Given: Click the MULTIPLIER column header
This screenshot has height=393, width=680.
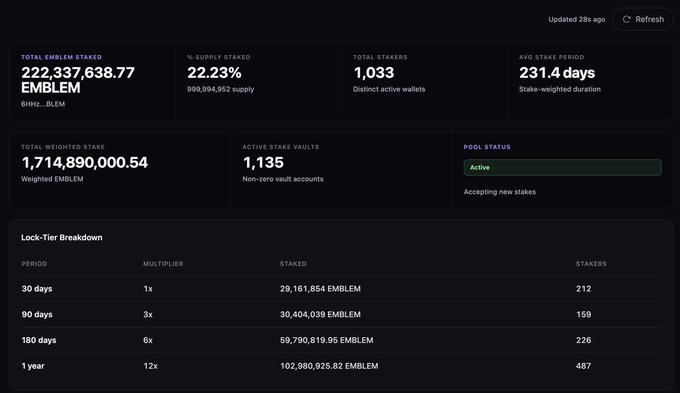Looking at the screenshot, I should 163,264.
